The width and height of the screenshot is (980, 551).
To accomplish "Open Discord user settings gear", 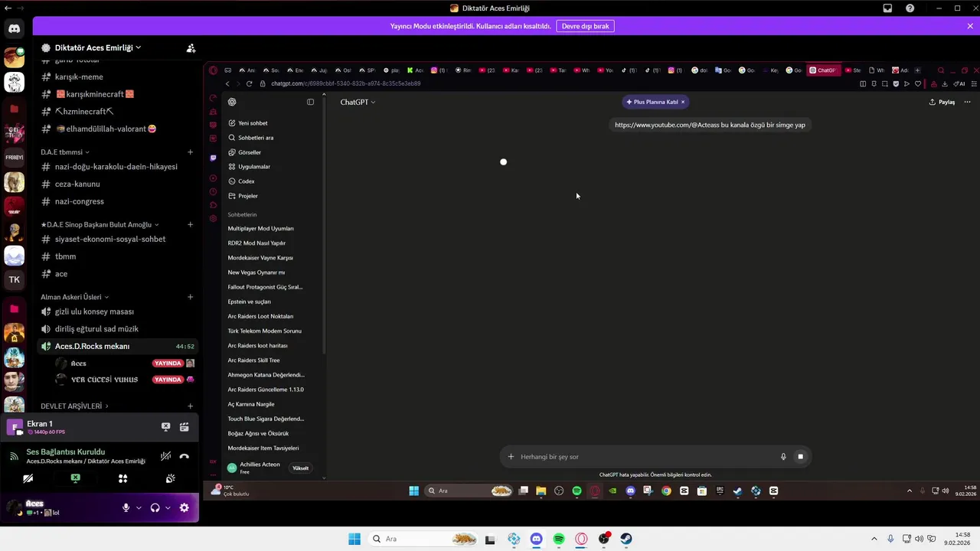I will click(185, 507).
